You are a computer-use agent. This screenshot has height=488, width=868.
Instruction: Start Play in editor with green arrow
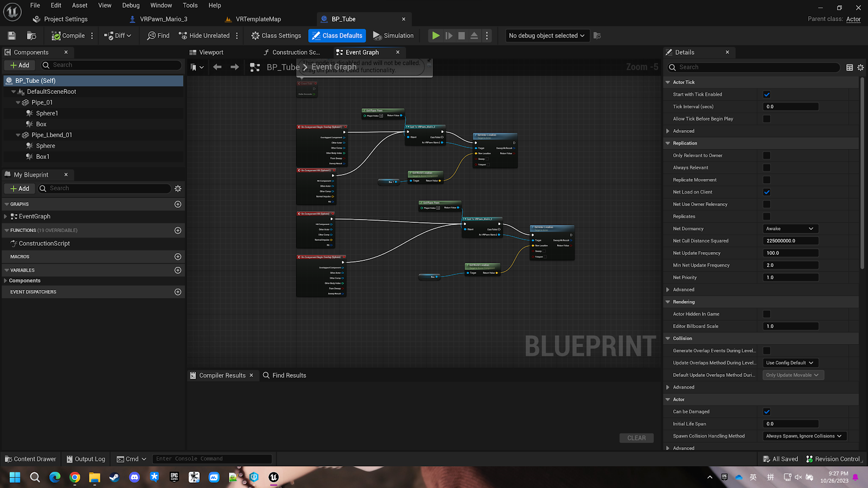436,36
